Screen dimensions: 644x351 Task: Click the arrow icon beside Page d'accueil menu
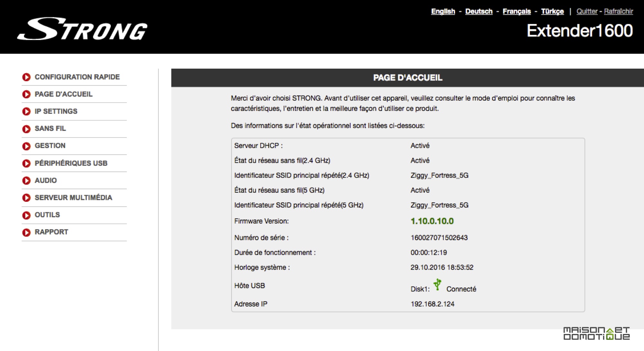[26, 94]
